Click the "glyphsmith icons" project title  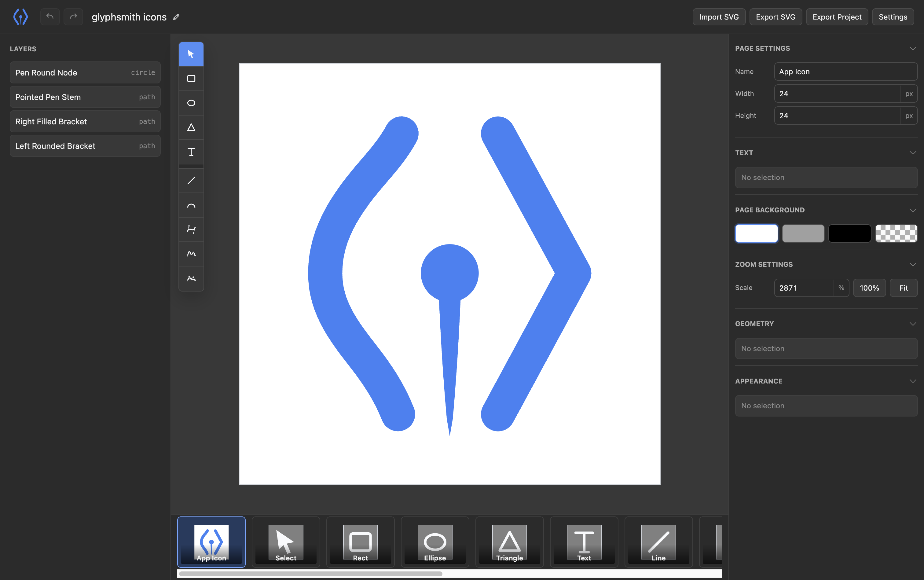129,17
